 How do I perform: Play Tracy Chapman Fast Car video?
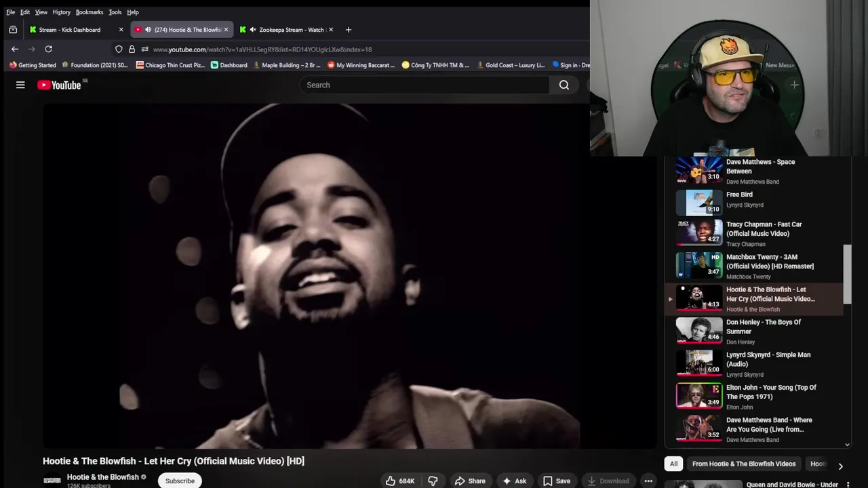[x=753, y=233]
